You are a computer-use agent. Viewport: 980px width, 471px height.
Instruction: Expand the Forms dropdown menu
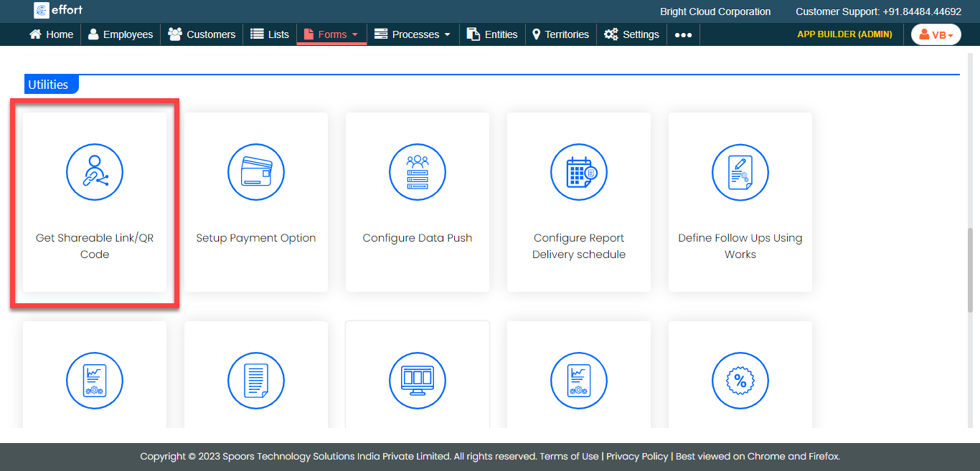point(331,34)
